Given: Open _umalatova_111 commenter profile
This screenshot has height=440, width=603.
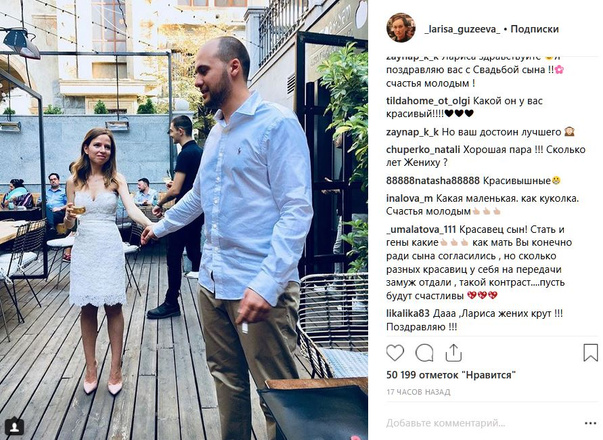Looking at the screenshot, I should point(421,230).
